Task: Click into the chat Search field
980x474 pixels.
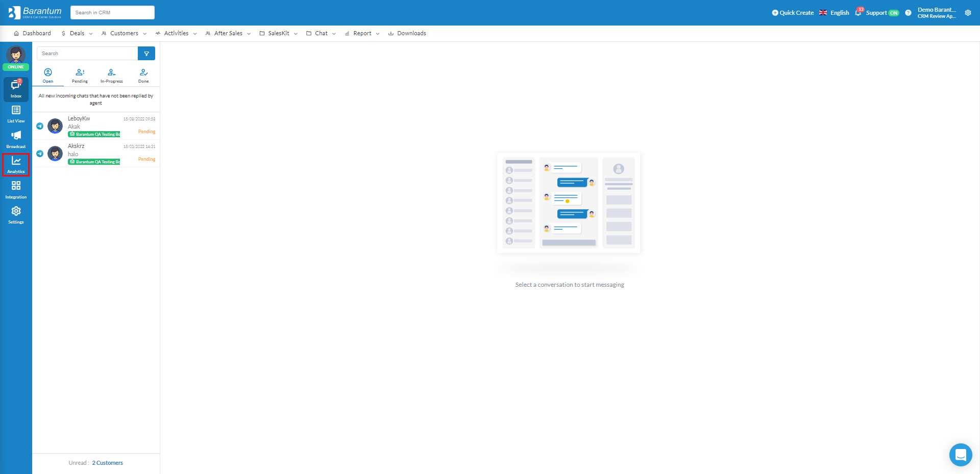Action: tap(87, 54)
